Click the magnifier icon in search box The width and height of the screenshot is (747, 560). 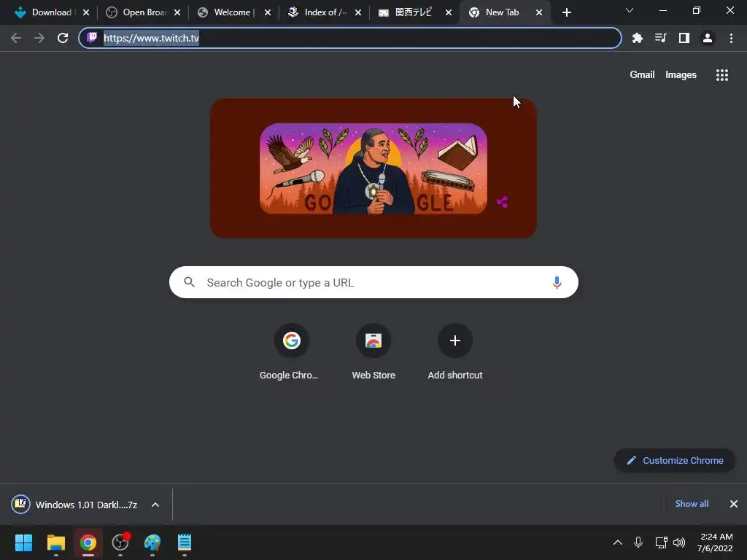[189, 282]
